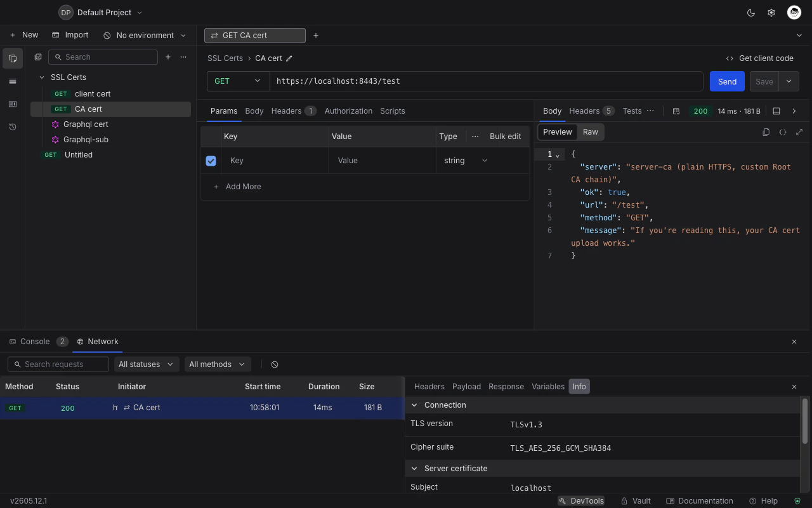Expand response body to fullscreen
The image size is (812, 508).
pyautogui.click(x=799, y=132)
